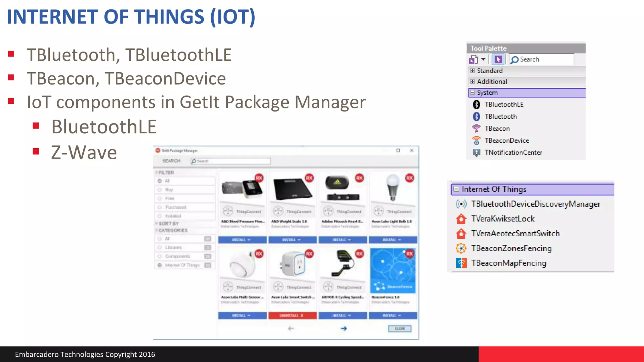The image size is (644, 362).
Task: Install the BeaconFence 1.0 package
Action: click(393, 315)
